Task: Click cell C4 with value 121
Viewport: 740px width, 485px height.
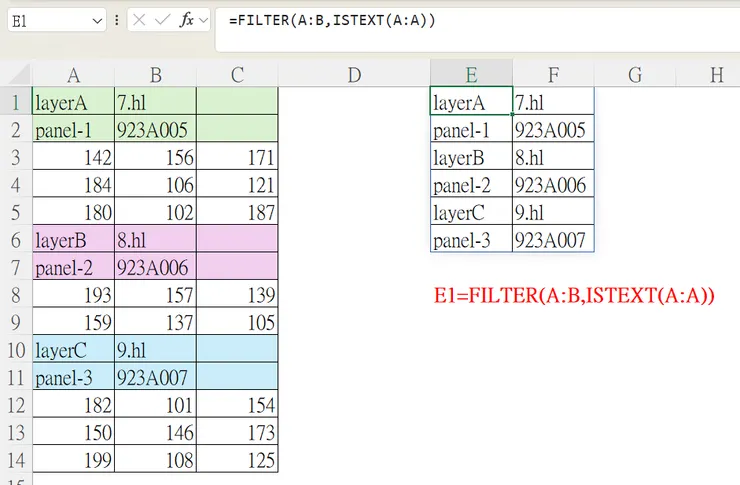Action: tap(237, 184)
